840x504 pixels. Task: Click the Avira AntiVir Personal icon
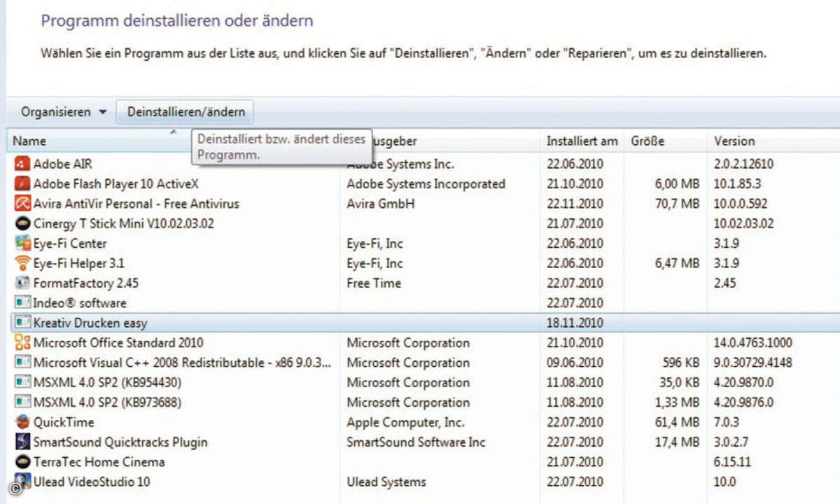(22, 204)
